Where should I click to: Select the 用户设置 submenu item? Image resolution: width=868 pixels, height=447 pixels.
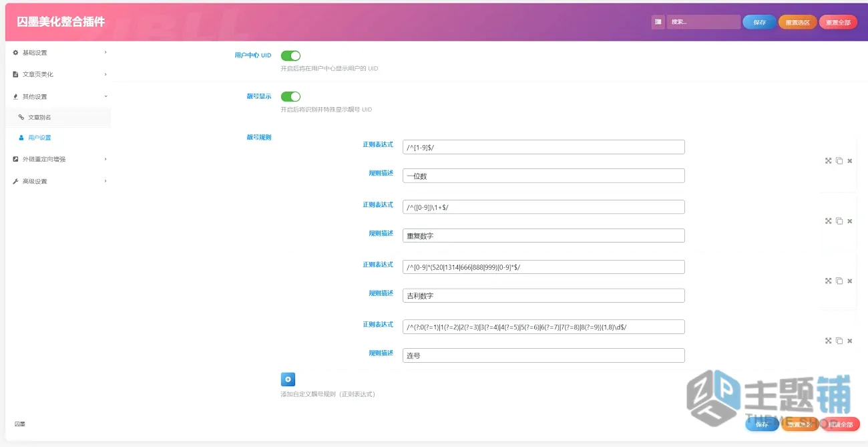(x=58, y=138)
